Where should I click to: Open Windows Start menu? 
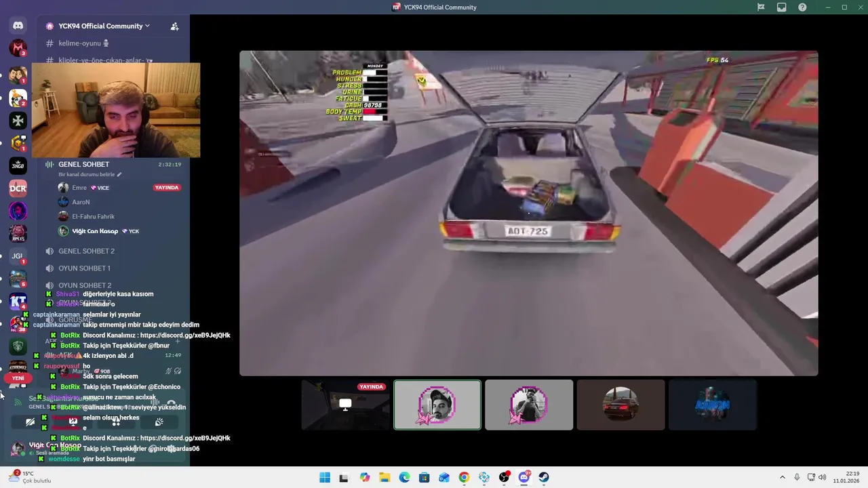pos(325,477)
